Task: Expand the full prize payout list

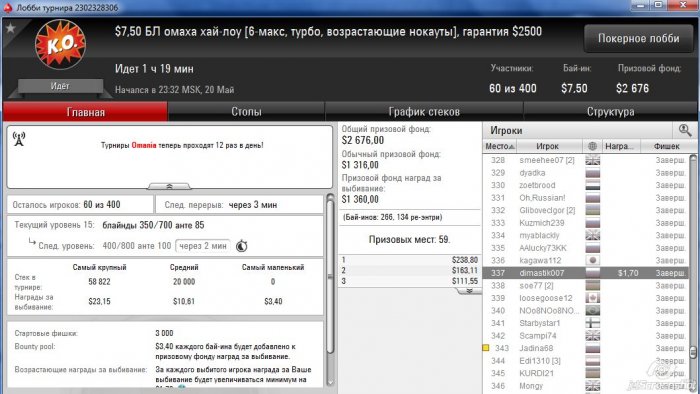Action: pos(469,291)
